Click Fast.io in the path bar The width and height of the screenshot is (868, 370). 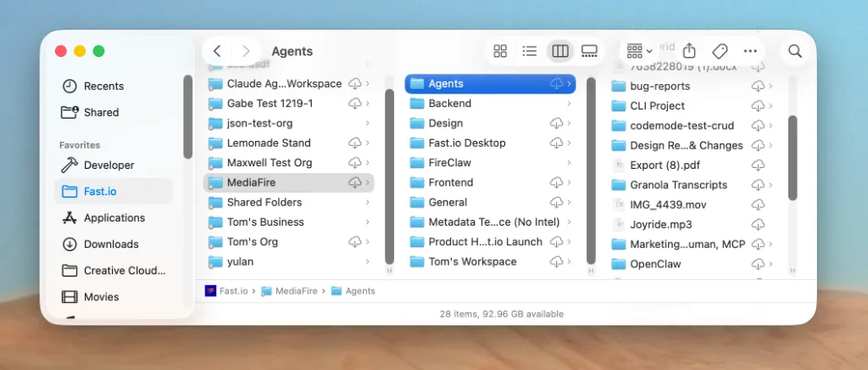pos(226,291)
